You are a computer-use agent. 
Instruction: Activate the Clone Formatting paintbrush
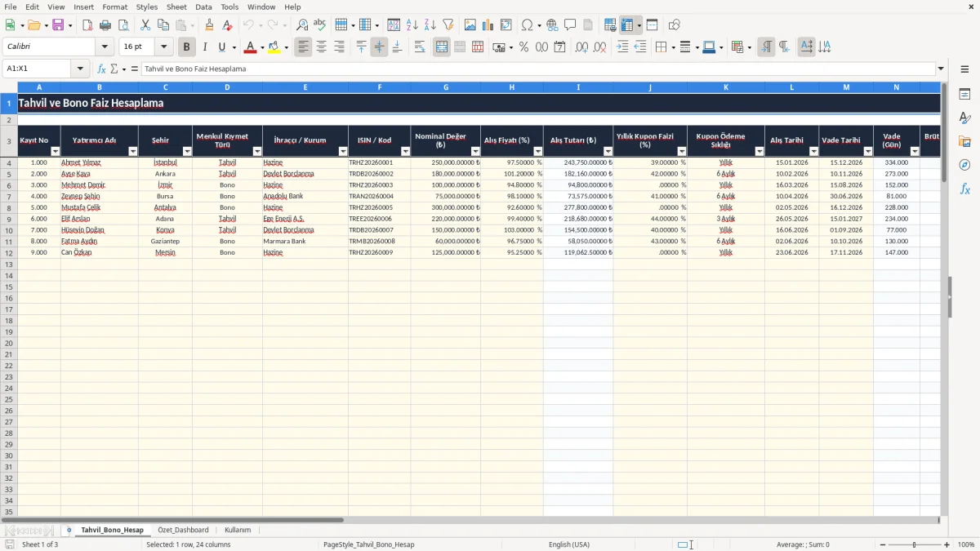click(x=210, y=25)
